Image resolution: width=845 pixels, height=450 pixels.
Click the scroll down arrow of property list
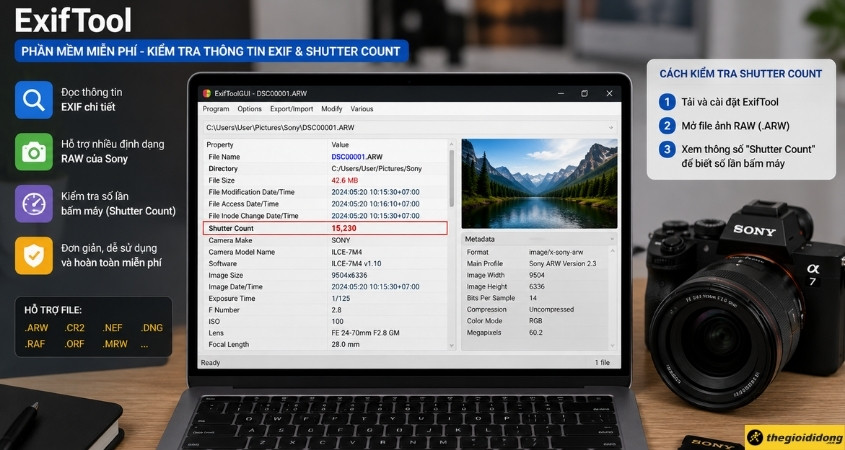[452, 345]
